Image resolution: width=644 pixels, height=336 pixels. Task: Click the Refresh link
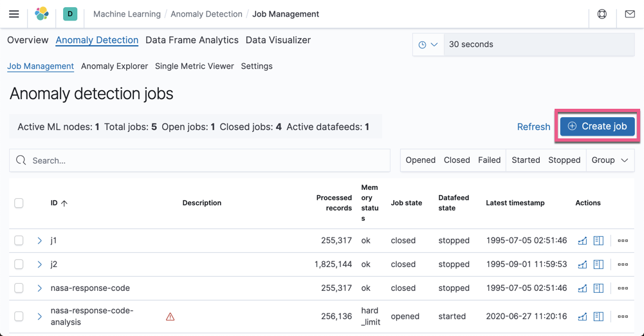coord(533,127)
